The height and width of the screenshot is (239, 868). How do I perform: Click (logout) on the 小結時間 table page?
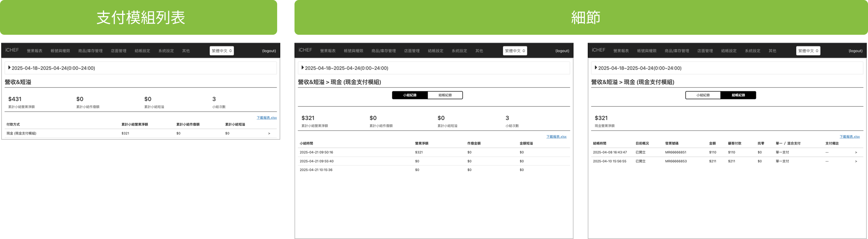[x=562, y=51]
